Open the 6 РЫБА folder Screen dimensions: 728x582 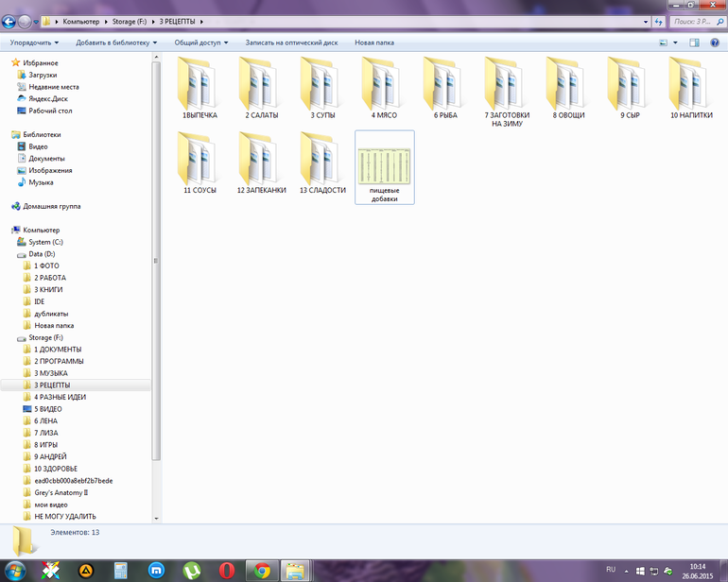(445, 88)
